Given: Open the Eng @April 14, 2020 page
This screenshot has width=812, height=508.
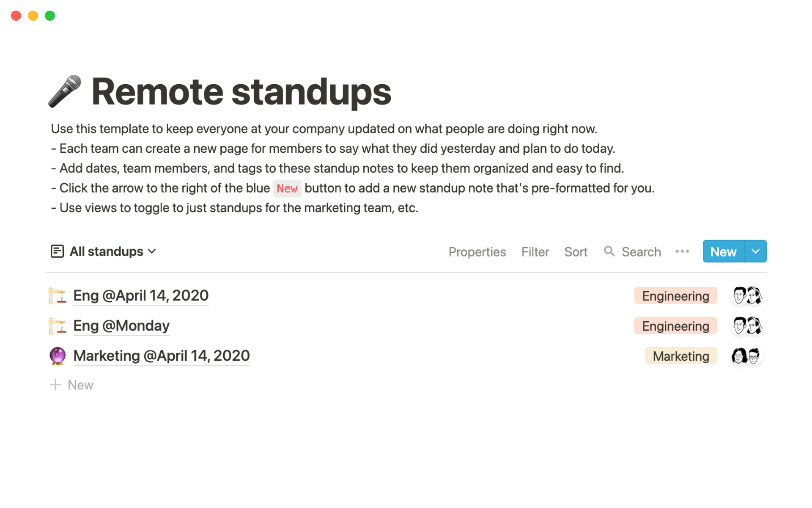Looking at the screenshot, I should pyautogui.click(x=141, y=295).
